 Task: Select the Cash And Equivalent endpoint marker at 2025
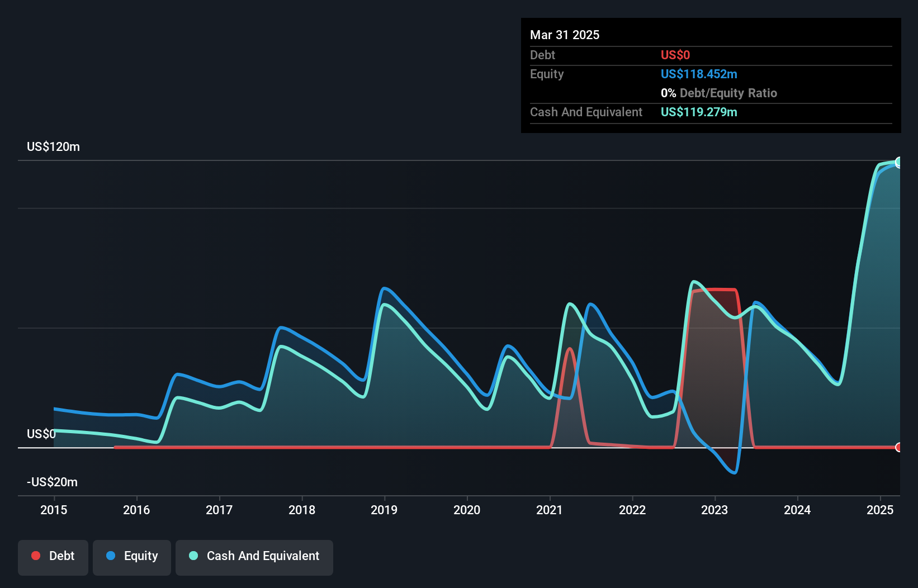tap(899, 162)
